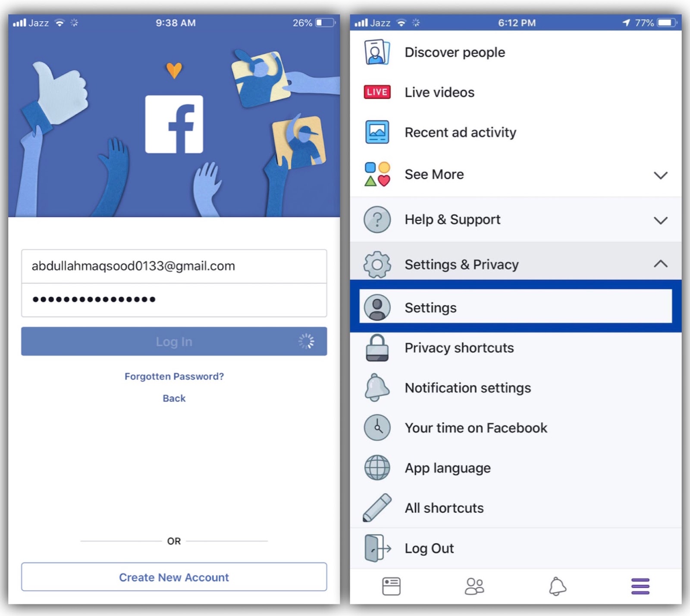
Task: Tap Jazz signal bars on login screen
Action: click(19, 22)
